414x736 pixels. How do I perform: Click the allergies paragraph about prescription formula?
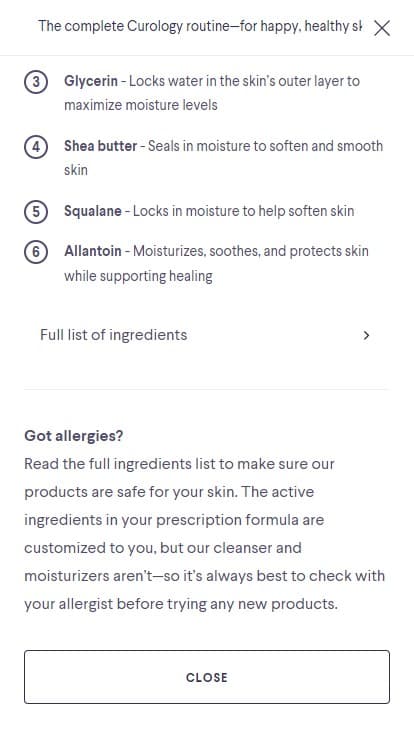click(205, 533)
